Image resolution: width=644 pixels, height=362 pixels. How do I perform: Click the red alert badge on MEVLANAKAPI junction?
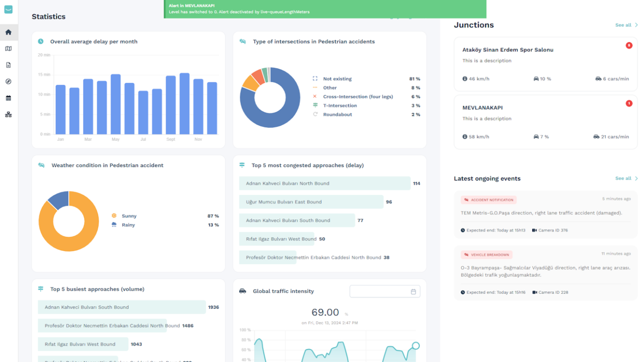629,103
